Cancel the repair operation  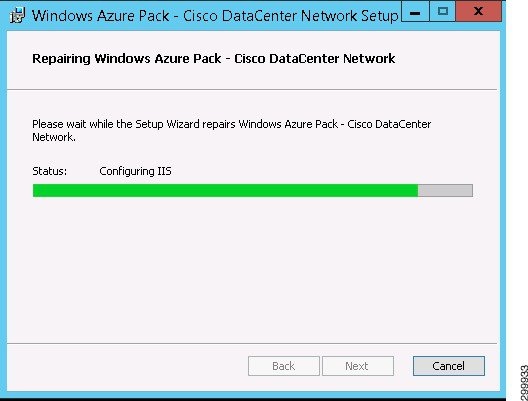click(x=449, y=366)
